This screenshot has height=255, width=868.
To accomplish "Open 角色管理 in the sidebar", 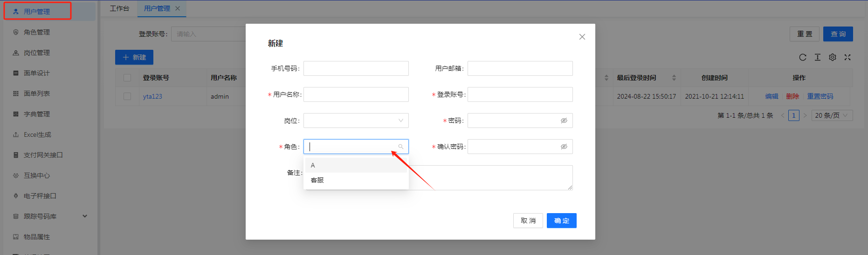I will [x=37, y=32].
